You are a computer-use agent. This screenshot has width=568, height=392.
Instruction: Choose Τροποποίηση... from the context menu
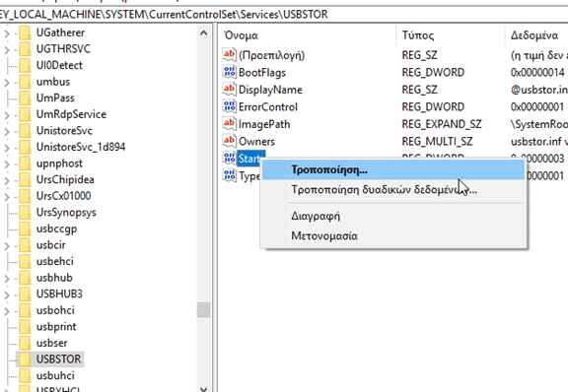point(393,169)
